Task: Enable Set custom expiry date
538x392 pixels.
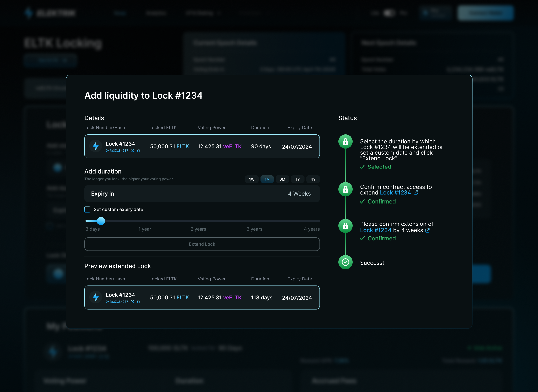Action: 87,210
